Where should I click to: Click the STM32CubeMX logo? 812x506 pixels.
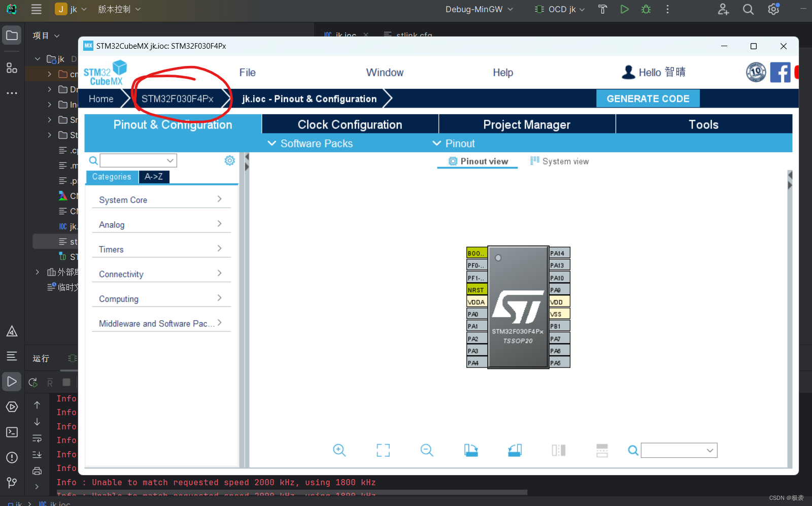pos(105,73)
